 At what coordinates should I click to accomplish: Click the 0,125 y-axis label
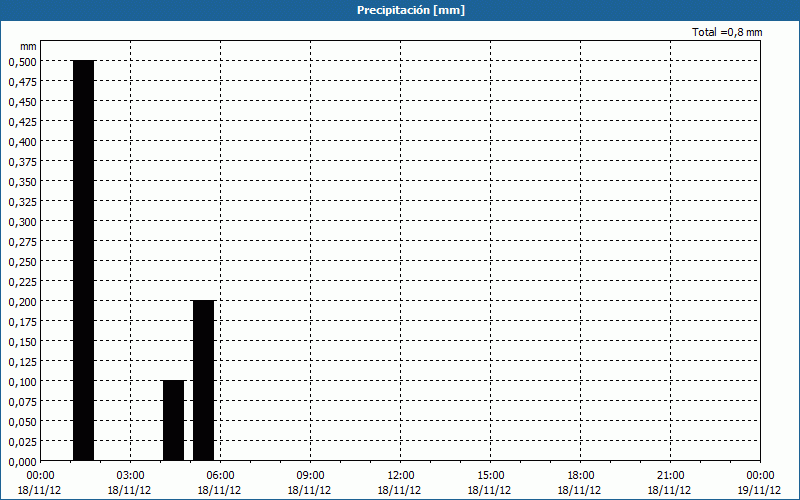[x=23, y=362]
